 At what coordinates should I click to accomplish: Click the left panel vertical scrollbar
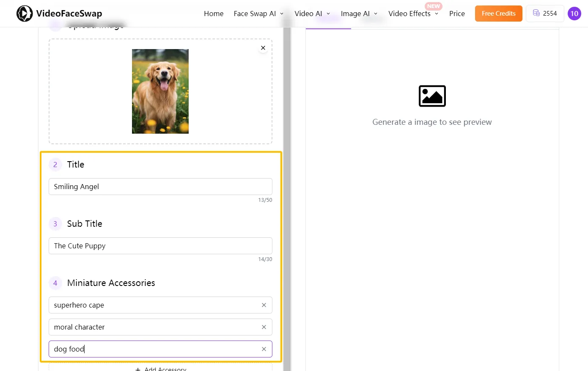pyautogui.click(x=287, y=199)
